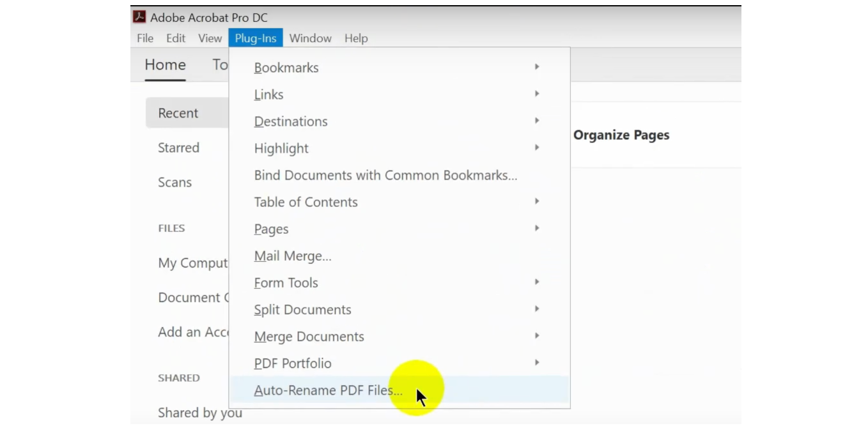This screenshot has height=428, width=868.
Task: Expand the Table of Contents submenu
Action: click(306, 202)
